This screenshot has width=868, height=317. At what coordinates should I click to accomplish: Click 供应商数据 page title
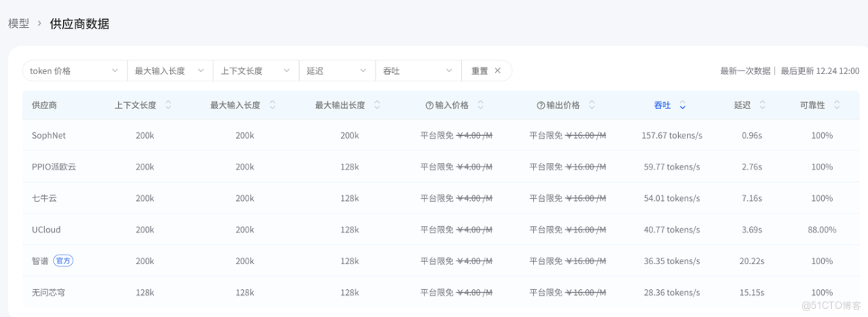(79, 23)
